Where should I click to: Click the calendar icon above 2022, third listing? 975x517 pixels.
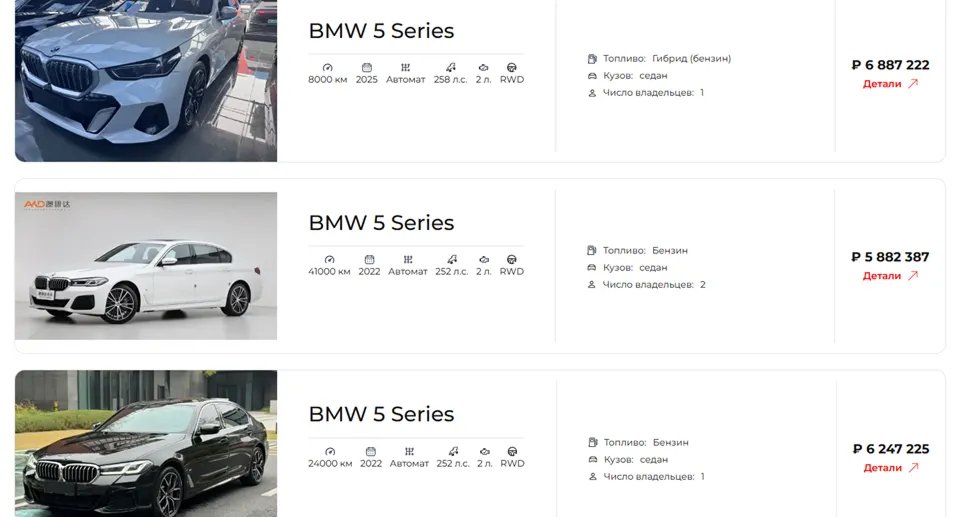pos(371,451)
